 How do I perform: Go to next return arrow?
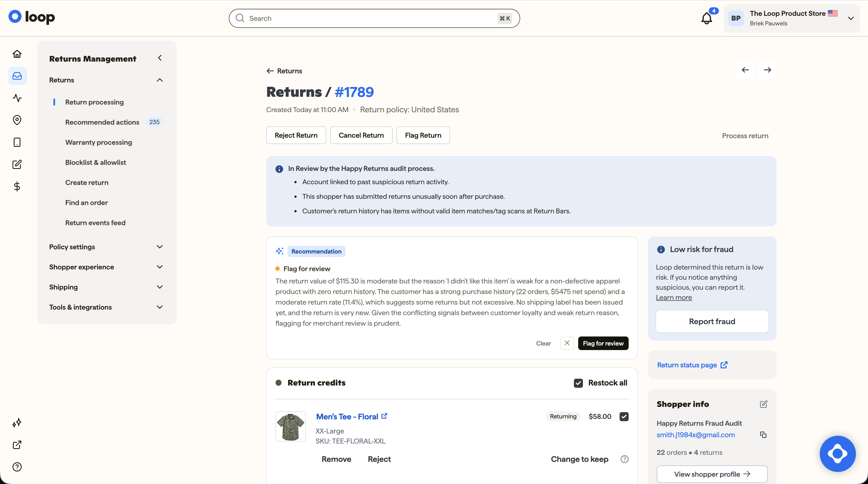click(767, 70)
